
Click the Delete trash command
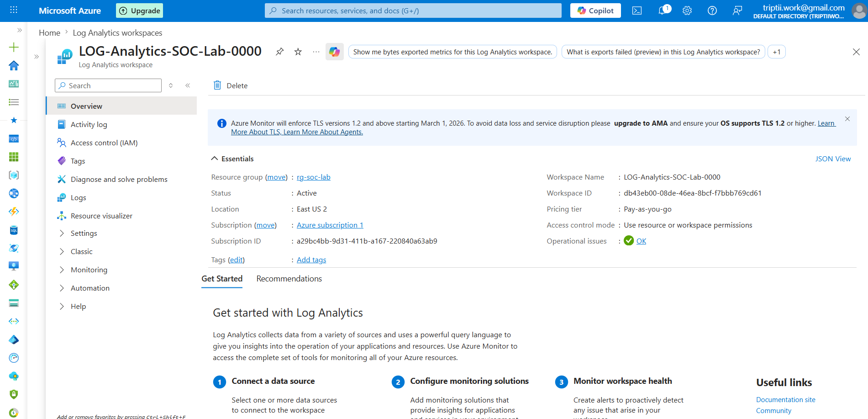pos(231,85)
